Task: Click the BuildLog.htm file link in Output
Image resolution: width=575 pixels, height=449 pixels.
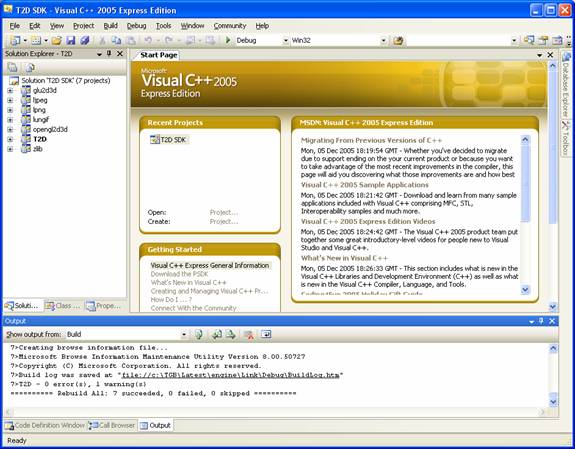Action: [230, 375]
